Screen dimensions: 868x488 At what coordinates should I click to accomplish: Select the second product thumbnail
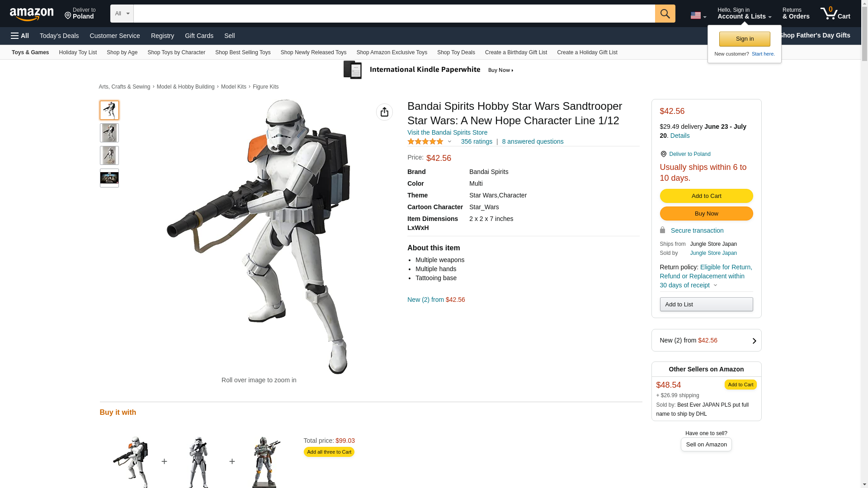pos(109,133)
